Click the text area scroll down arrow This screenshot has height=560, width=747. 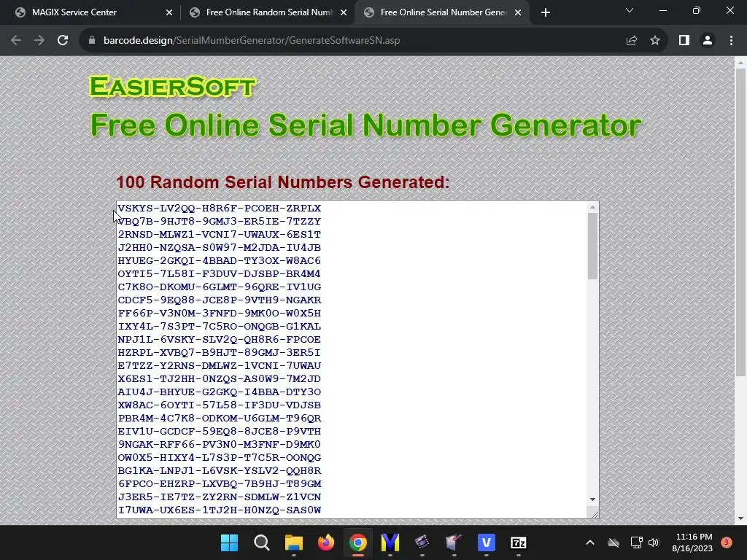pos(592,499)
